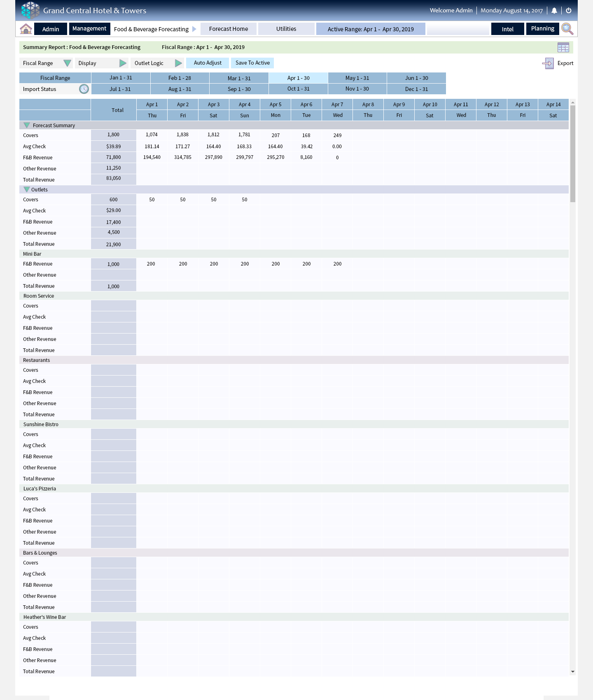The width and height of the screenshot is (593, 700).
Task: Click the table grid view icon
Action: click(x=563, y=47)
